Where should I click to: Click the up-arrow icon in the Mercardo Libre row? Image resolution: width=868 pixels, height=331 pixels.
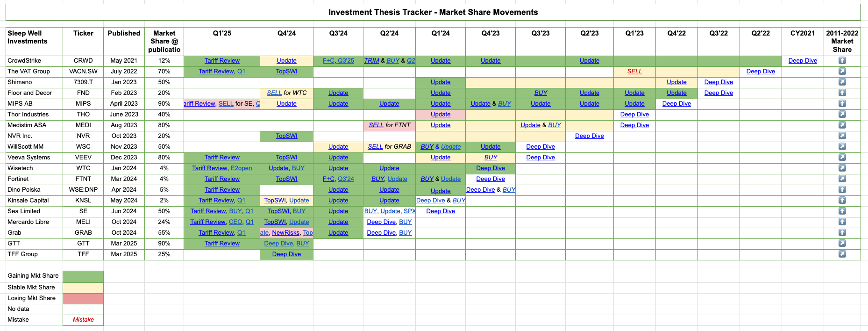842,222
